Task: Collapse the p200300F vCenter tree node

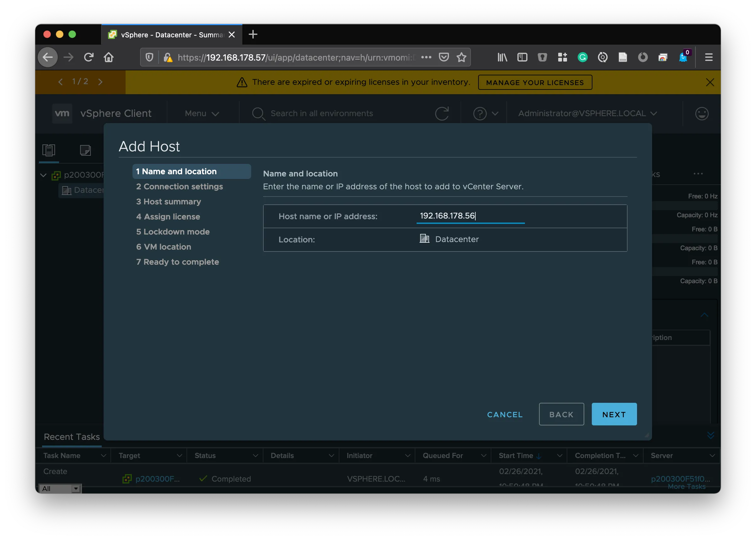Action: tap(43, 175)
